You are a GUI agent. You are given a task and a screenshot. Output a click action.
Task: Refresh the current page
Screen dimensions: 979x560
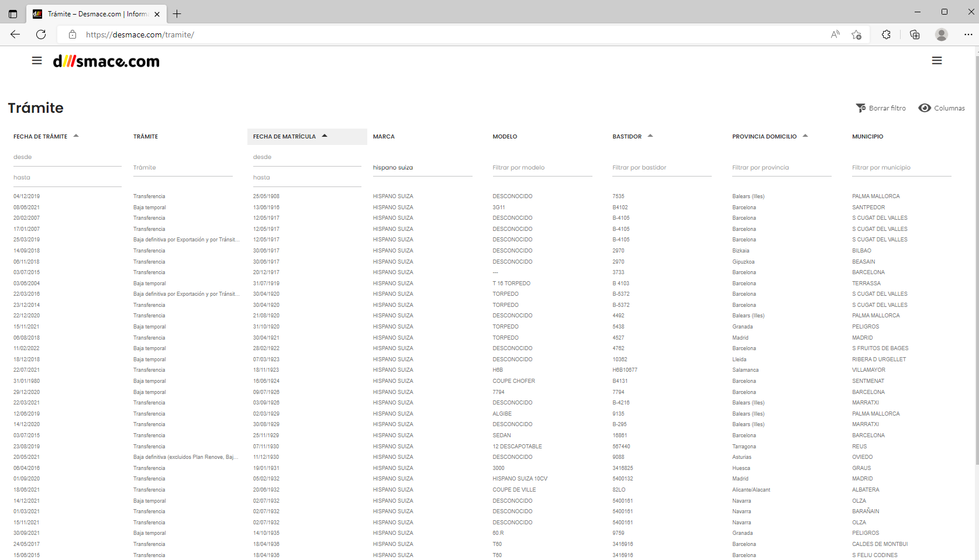click(x=41, y=34)
